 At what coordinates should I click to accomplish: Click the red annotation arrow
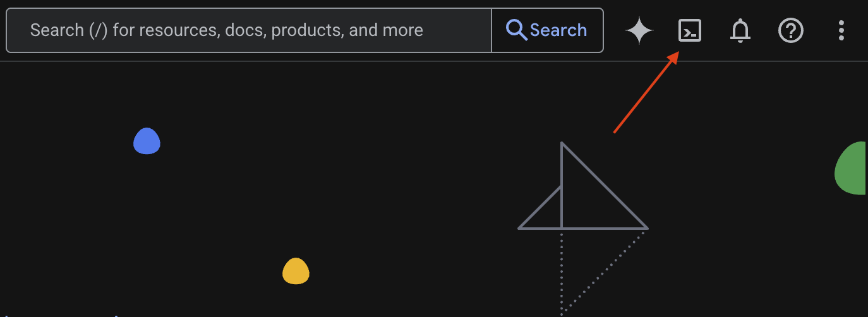coord(644,95)
